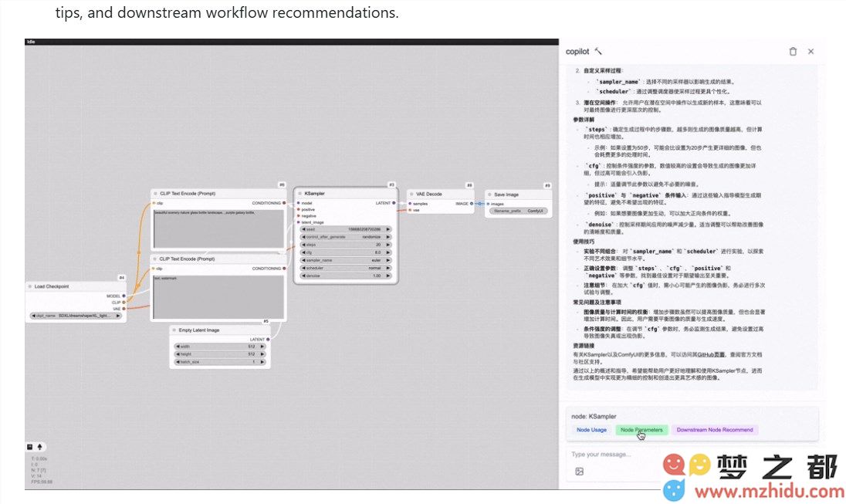Image resolution: width=846 pixels, height=504 pixels.
Task: Select the Save Image node title
Action: tap(506, 194)
